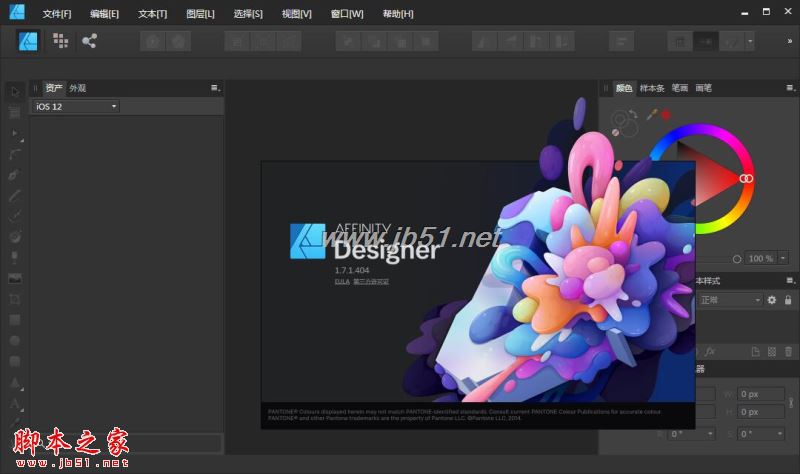The height and width of the screenshot is (474, 800).
Task: Open the 窗口[W] menu
Action: tap(347, 14)
